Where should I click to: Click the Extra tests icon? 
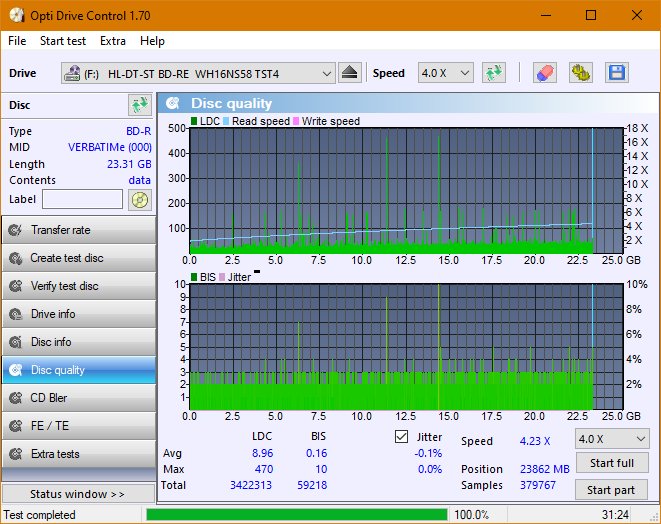[x=16, y=454]
